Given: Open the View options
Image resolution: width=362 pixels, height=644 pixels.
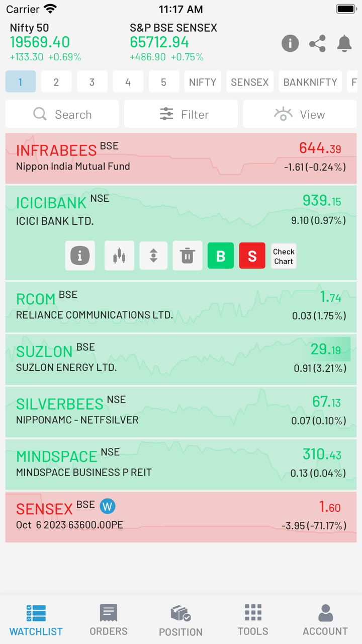Looking at the screenshot, I should coord(300,114).
